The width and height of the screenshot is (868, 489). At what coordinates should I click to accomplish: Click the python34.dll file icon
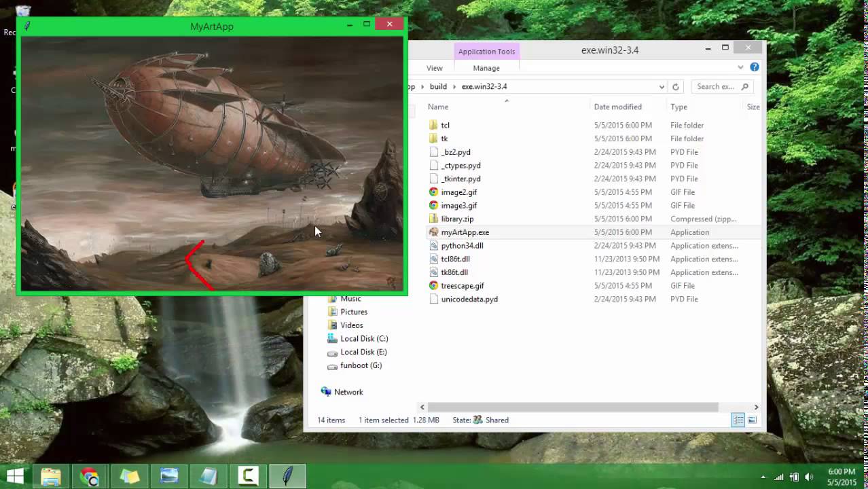(433, 245)
